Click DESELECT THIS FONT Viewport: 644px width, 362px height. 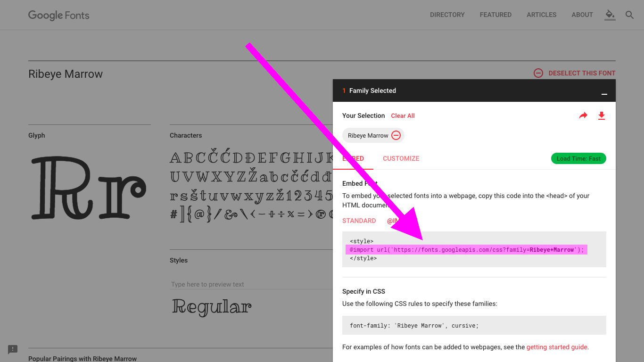click(581, 73)
